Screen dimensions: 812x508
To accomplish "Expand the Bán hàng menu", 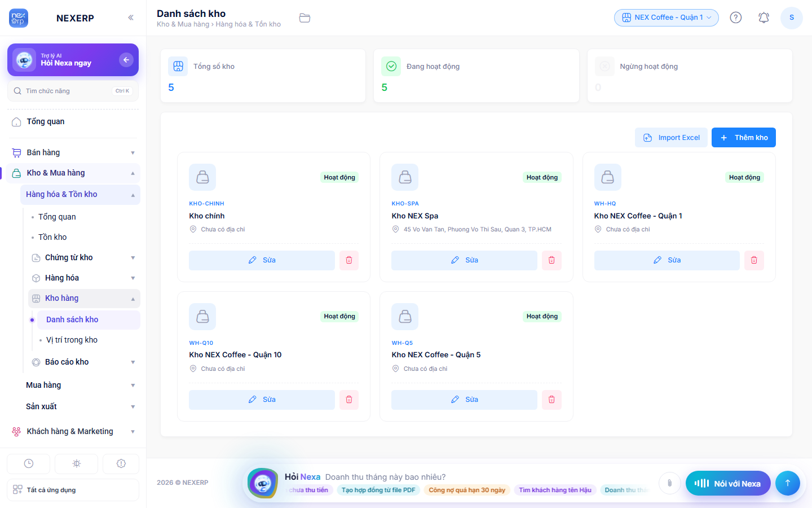I will point(73,152).
